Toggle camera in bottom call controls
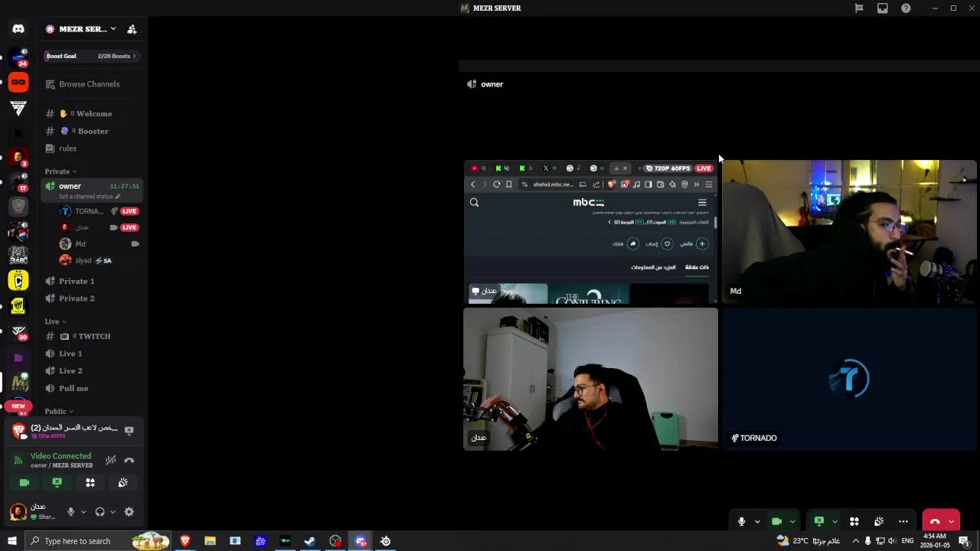Viewport: 980px width, 551px height. (776, 521)
